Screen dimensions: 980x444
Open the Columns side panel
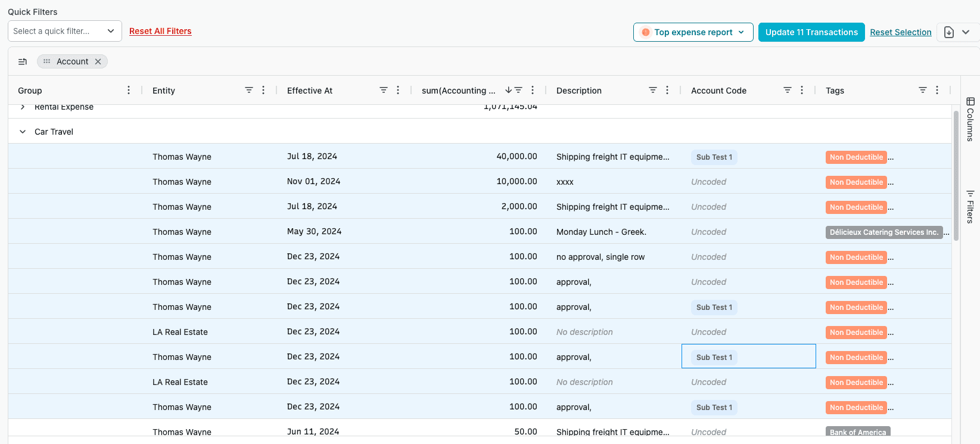click(x=970, y=119)
